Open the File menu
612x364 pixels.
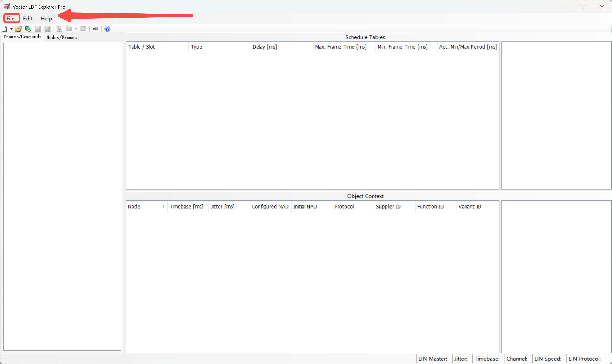(x=11, y=18)
